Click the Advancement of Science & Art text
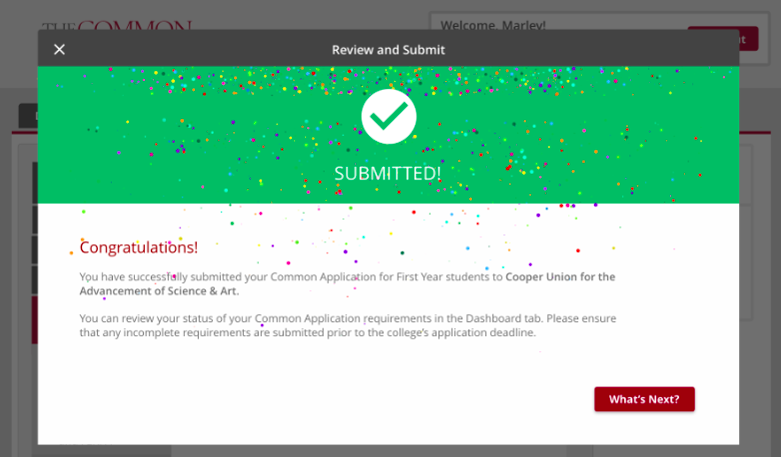Image resolution: width=781 pixels, height=457 pixels. click(159, 291)
